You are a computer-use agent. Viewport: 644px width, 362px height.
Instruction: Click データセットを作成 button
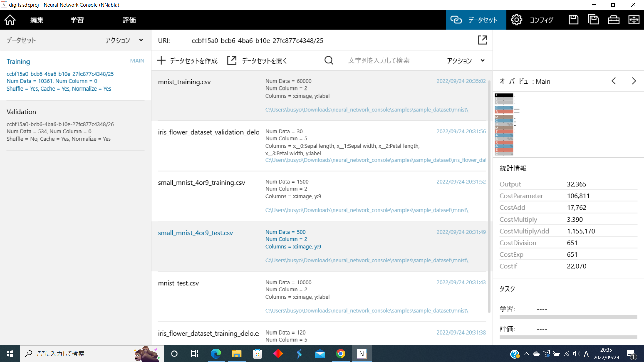187,61
